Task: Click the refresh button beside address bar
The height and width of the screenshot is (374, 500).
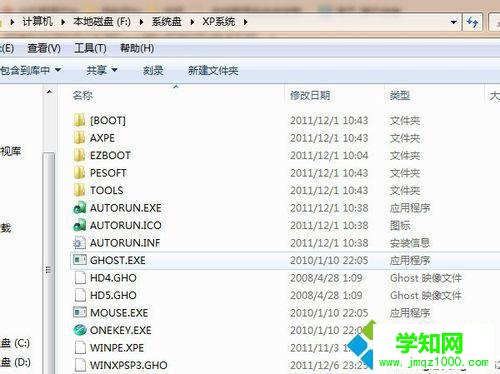Action: (x=472, y=22)
